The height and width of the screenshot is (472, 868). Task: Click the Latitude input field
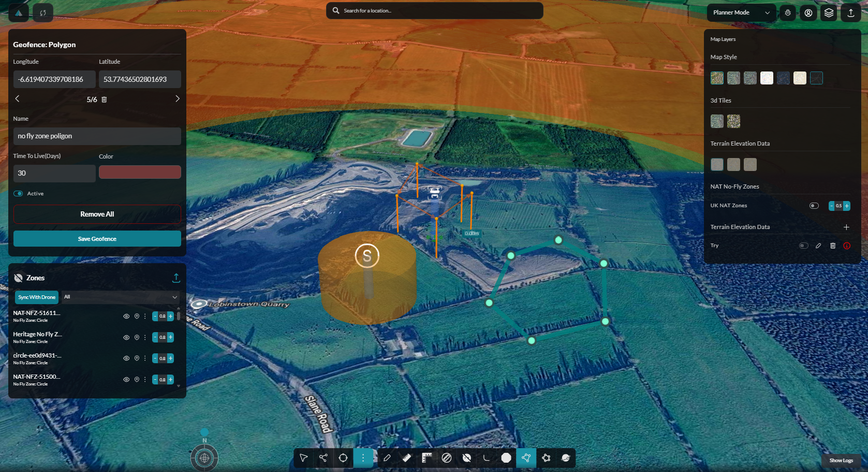pyautogui.click(x=140, y=79)
